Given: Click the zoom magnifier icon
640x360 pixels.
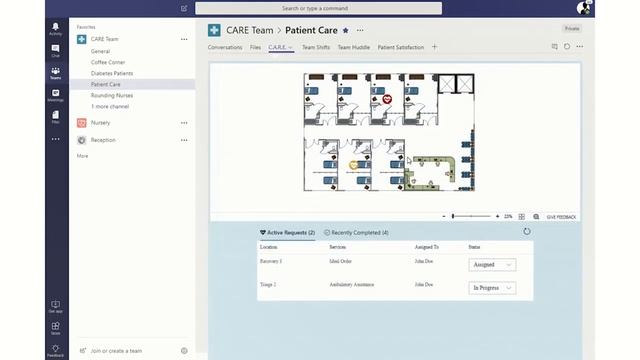Looking at the screenshot, I should point(536,217).
